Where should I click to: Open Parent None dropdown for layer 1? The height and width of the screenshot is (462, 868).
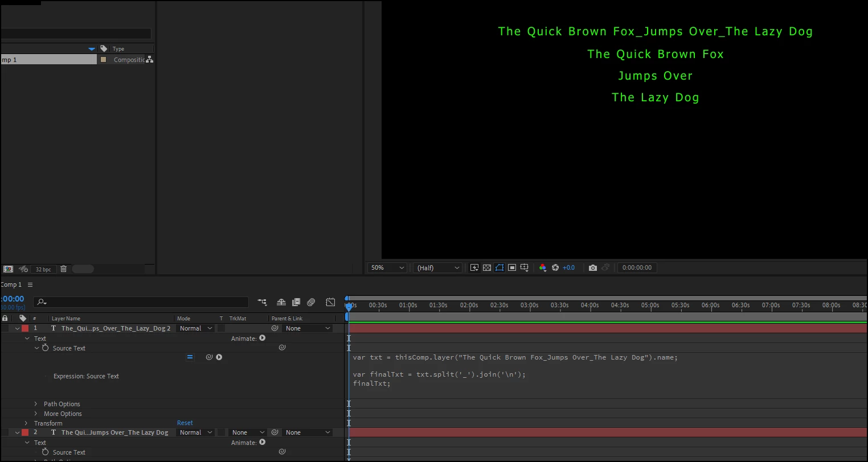[x=308, y=328]
